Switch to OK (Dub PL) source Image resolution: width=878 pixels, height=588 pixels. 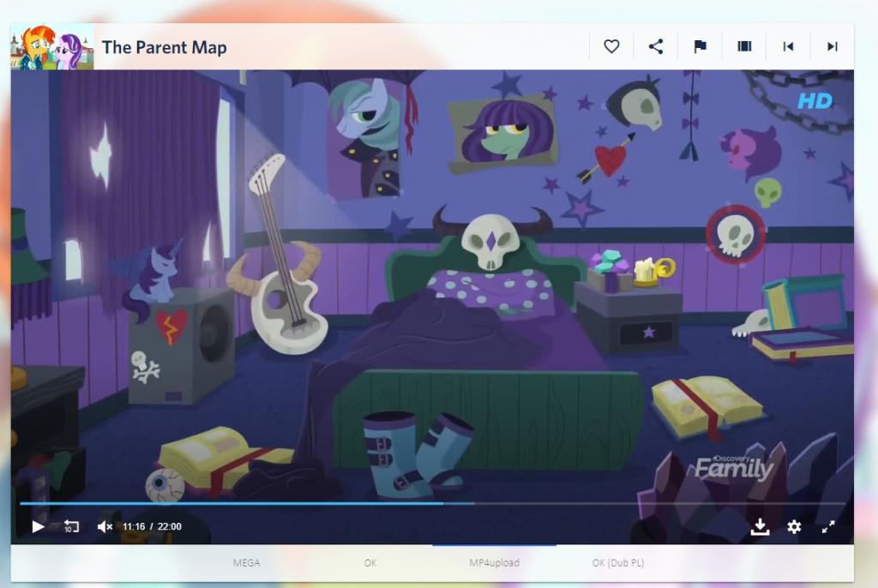point(617,563)
